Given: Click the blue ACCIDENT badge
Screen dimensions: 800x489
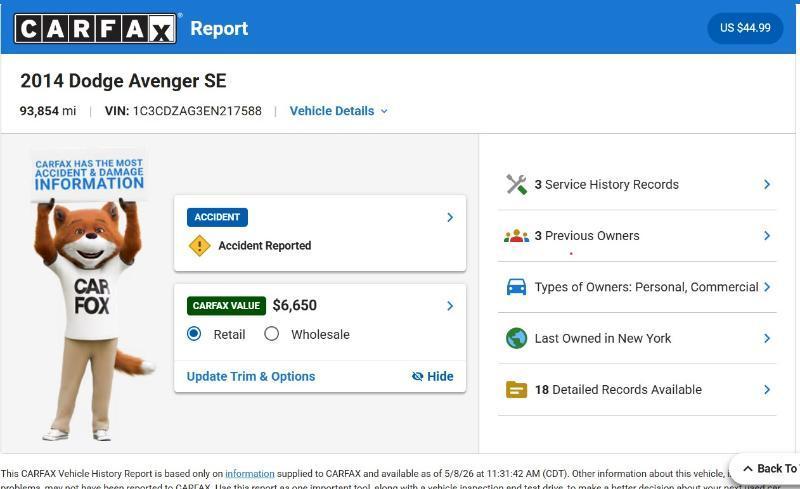Looking at the screenshot, I should [217, 217].
